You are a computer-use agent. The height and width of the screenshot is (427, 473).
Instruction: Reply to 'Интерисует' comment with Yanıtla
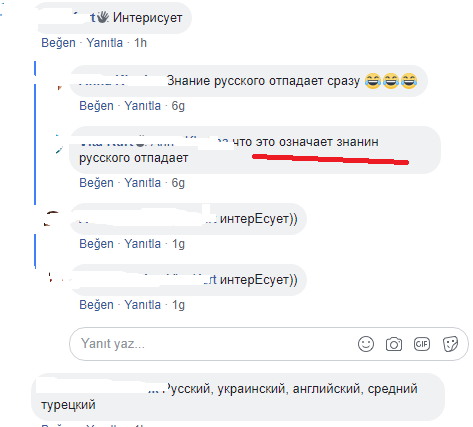[x=105, y=43]
